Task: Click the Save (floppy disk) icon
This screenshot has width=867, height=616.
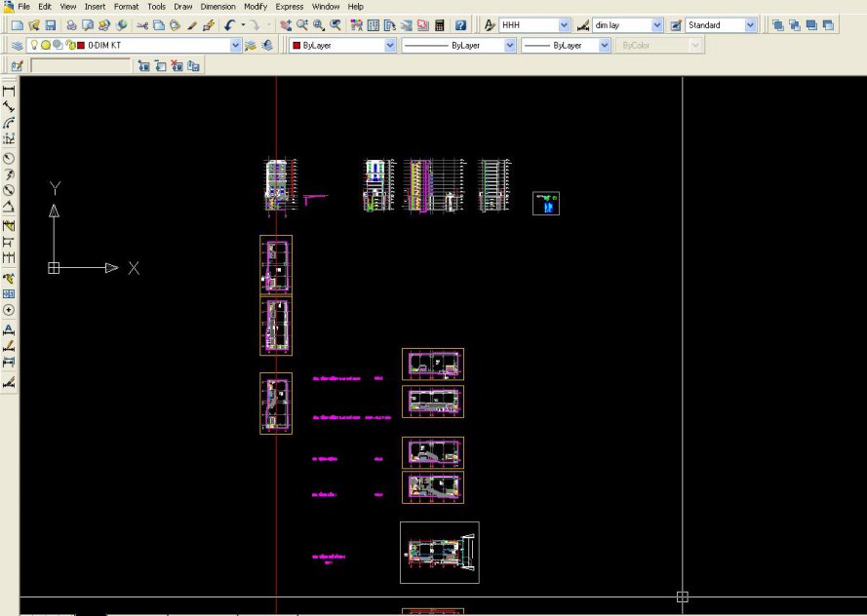Action: (x=50, y=25)
